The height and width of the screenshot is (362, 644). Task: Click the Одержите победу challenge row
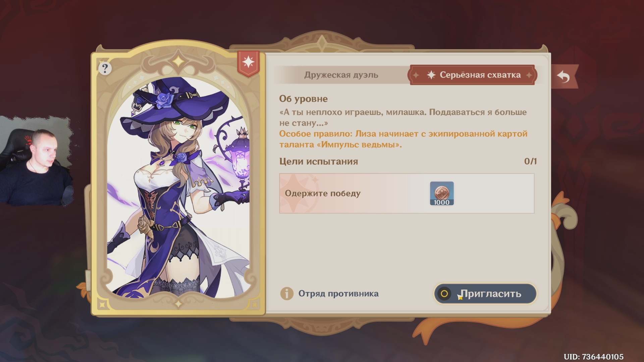click(x=407, y=193)
